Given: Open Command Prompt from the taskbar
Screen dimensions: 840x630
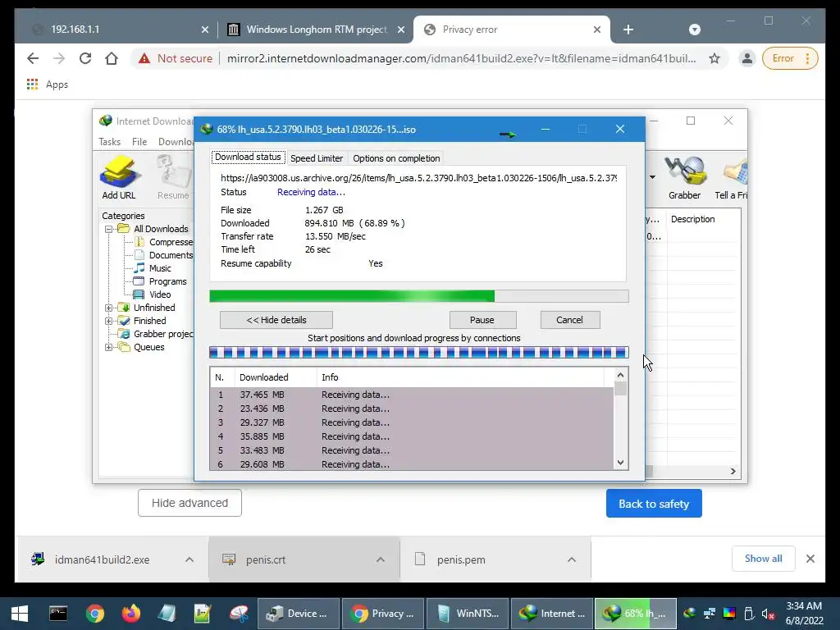Looking at the screenshot, I should pyautogui.click(x=58, y=614).
